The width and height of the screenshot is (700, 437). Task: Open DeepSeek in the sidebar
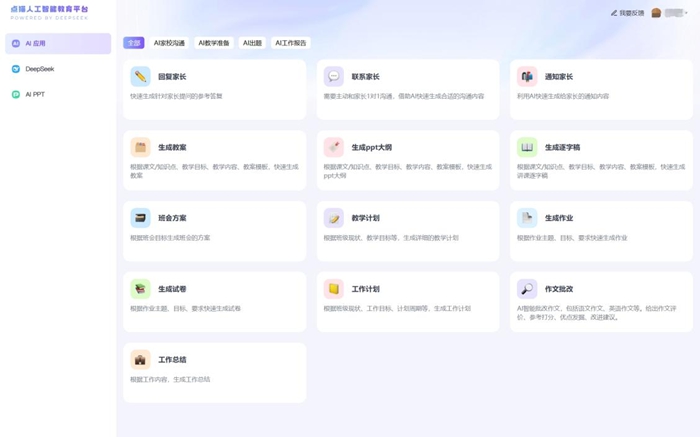pos(40,69)
